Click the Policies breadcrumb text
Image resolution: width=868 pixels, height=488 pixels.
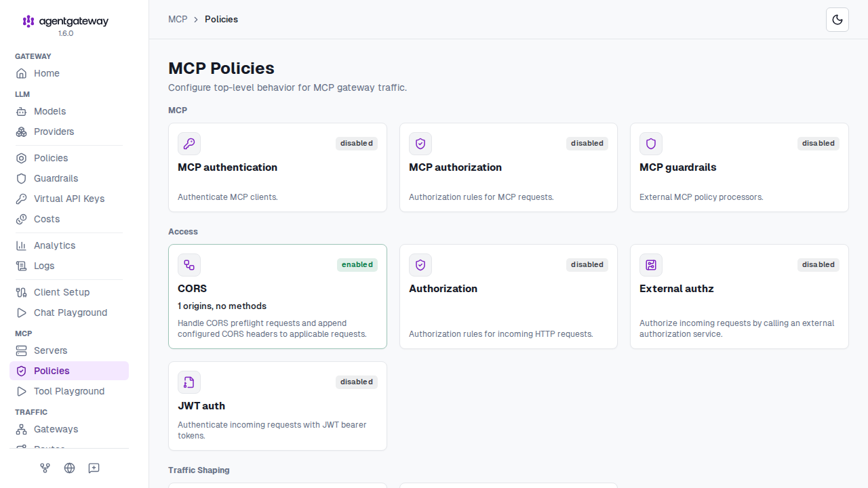coord(221,19)
